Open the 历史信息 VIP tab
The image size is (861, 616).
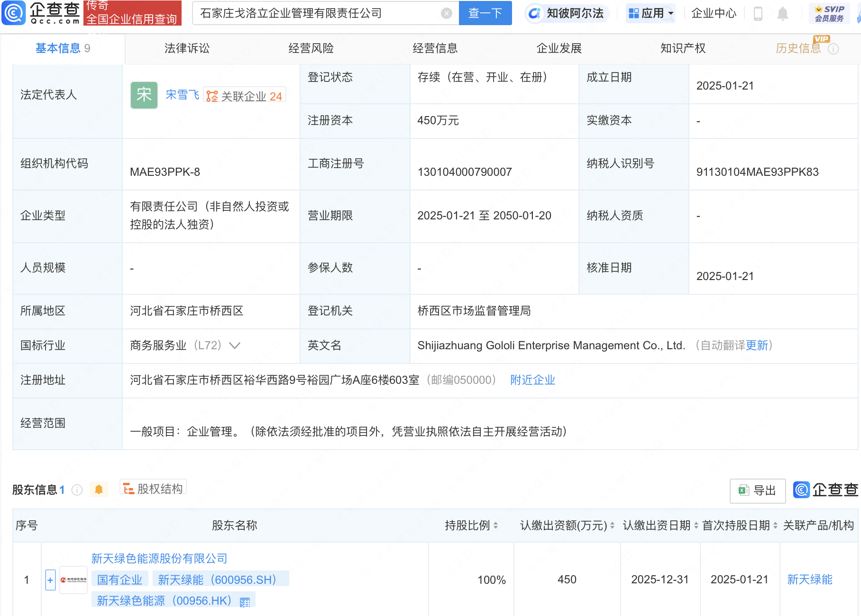[x=798, y=48]
